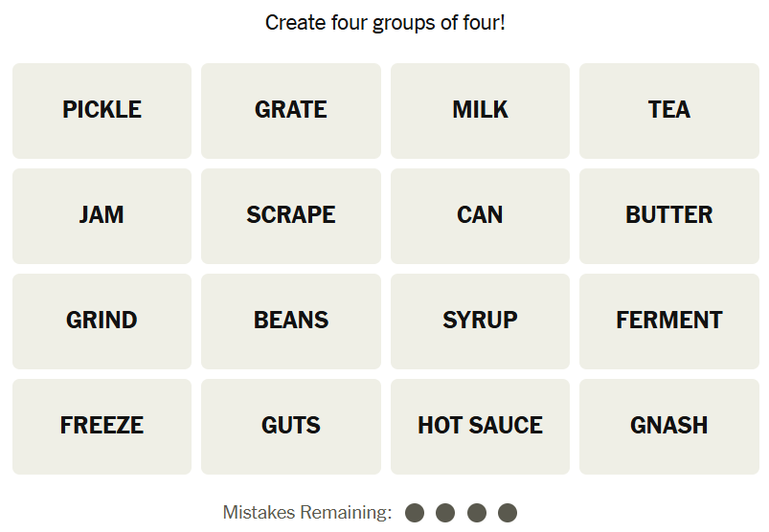Viewport: 769px width, 532px height.
Task: Click the 'Create four groups of four!' heading
Action: coord(385,22)
